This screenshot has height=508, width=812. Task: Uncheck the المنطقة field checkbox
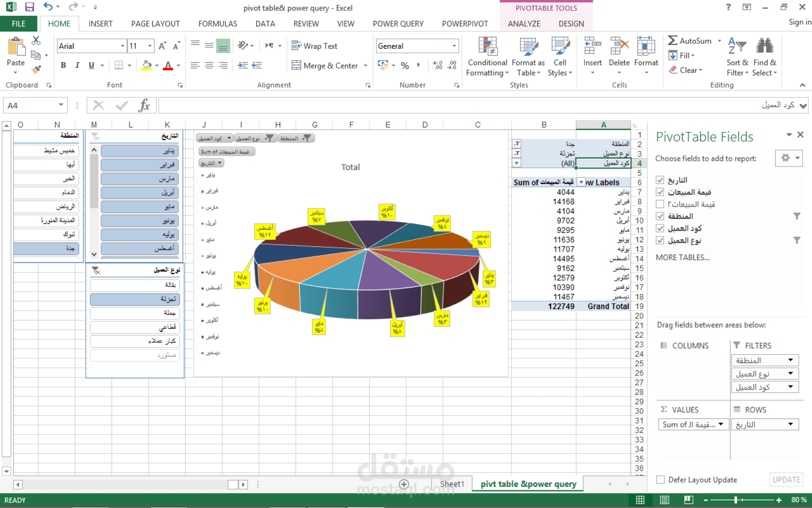[x=660, y=216]
